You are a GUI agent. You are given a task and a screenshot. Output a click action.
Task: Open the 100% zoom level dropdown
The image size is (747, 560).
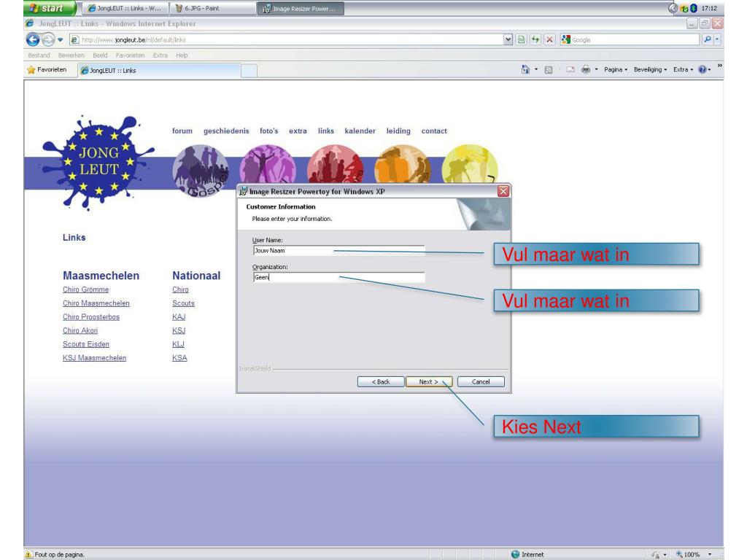(x=710, y=554)
